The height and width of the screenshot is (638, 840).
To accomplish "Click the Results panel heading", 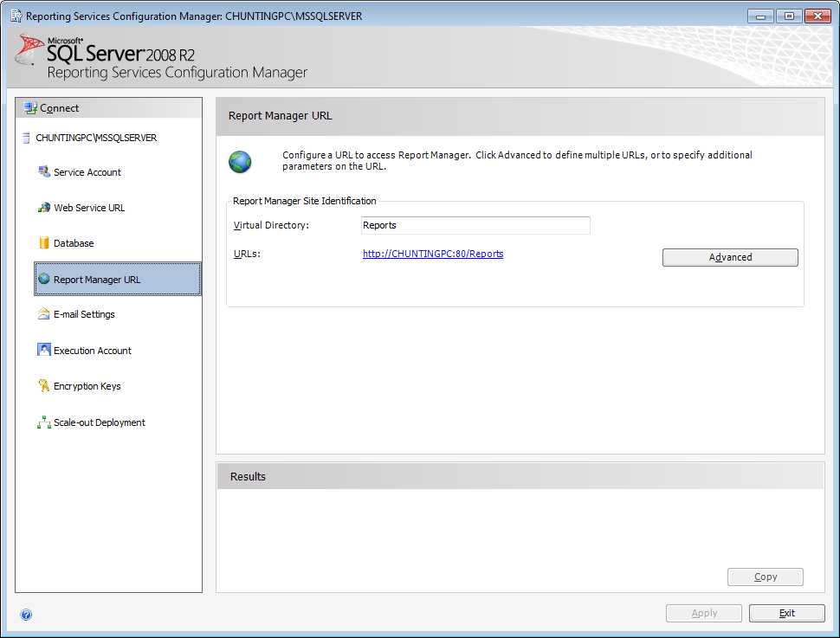I will [248, 476].
